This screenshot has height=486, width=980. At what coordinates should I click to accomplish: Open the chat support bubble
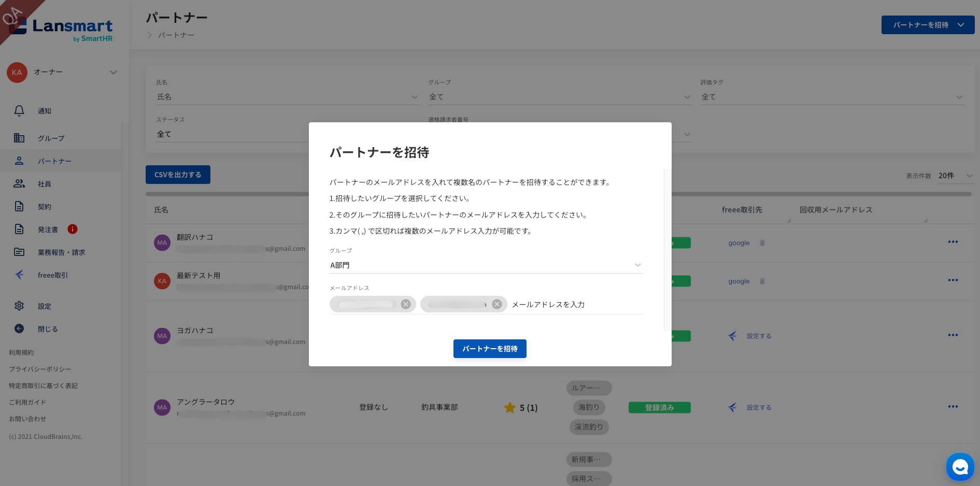pyautogui.click(x=960, y=467)
